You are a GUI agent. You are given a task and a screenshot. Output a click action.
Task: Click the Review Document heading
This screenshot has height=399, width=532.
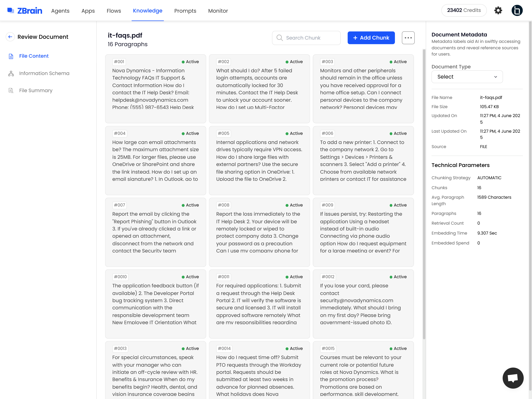click(43, 37)
